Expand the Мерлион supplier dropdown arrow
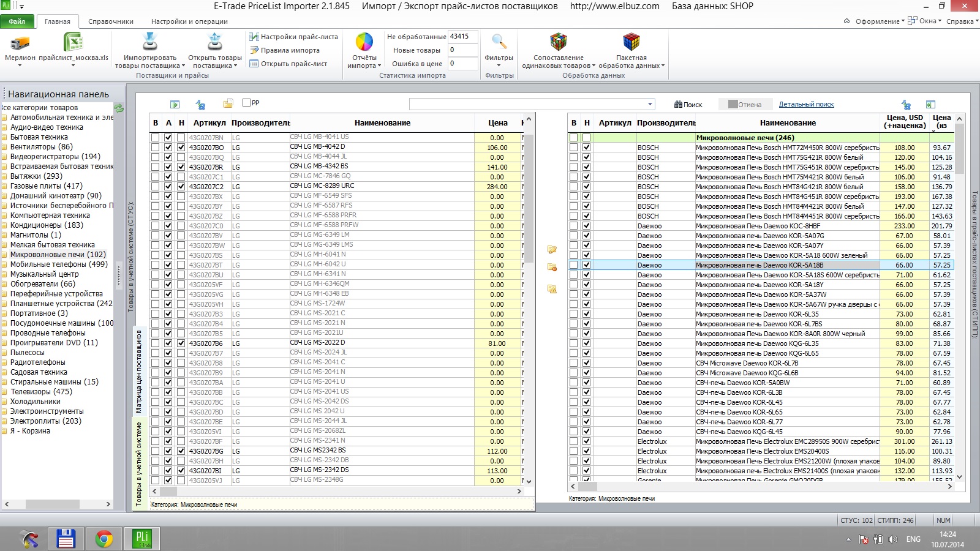Image resolution: width=980 pixels, height=551 pixels. tap(20, 66)
